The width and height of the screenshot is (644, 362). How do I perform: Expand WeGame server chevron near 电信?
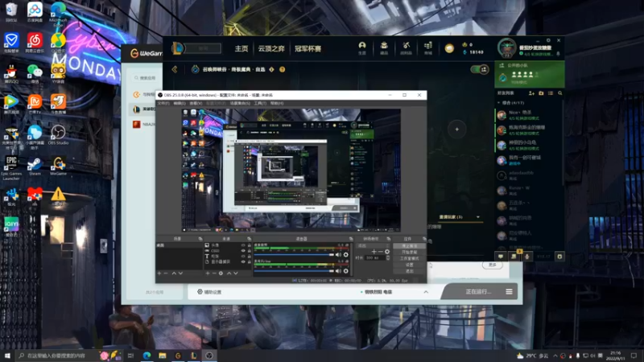[x=426, y=292]
